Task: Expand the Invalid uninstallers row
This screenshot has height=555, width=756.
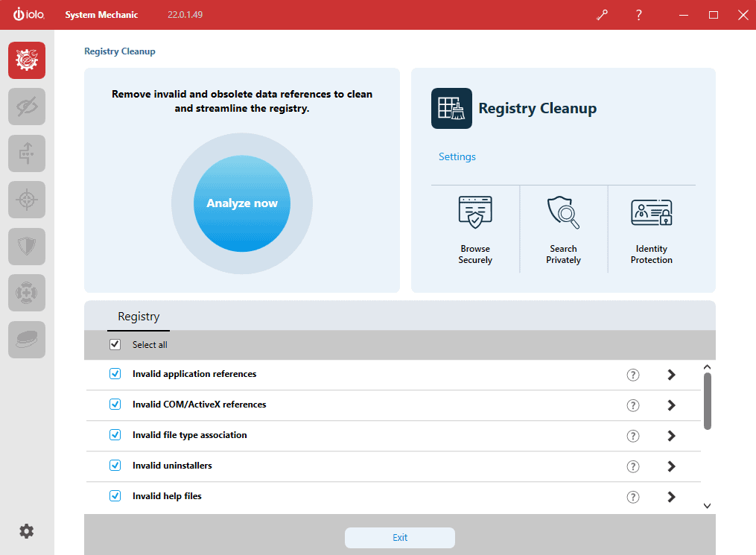Action: tap(671, 466)
